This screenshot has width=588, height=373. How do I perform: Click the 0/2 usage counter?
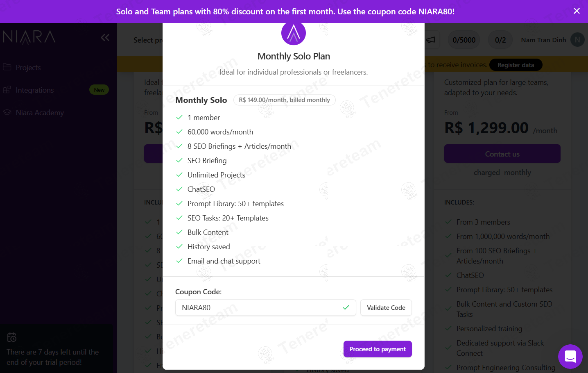(500, 40)
